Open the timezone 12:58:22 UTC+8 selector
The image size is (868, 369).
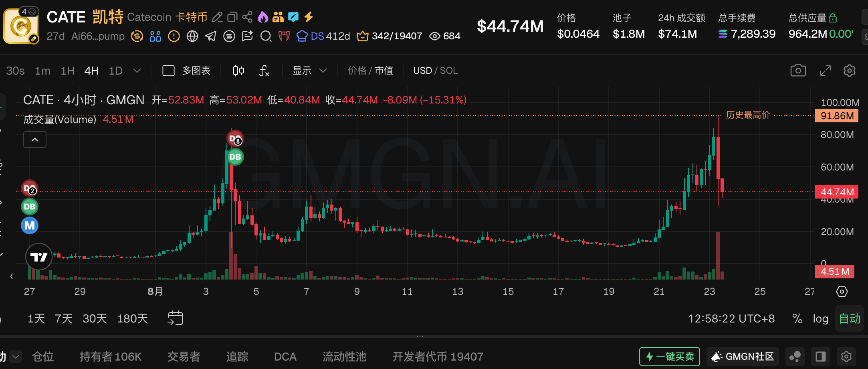tap(731, 319)
